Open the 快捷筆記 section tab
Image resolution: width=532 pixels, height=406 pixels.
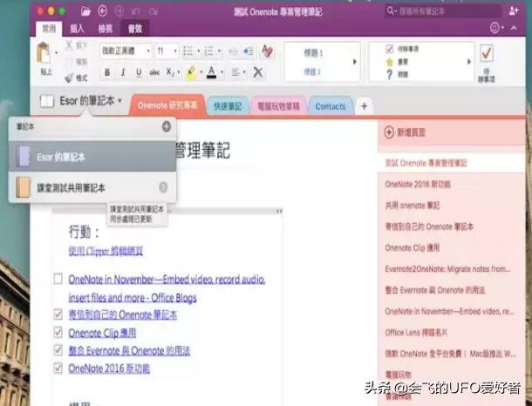[x=228, y=106]
